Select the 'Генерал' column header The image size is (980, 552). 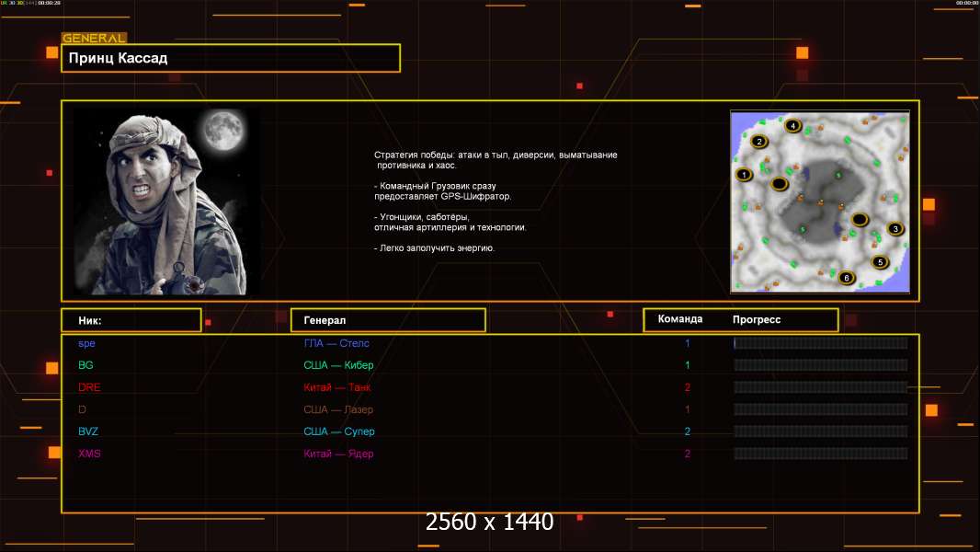click(x=387, y=320)
